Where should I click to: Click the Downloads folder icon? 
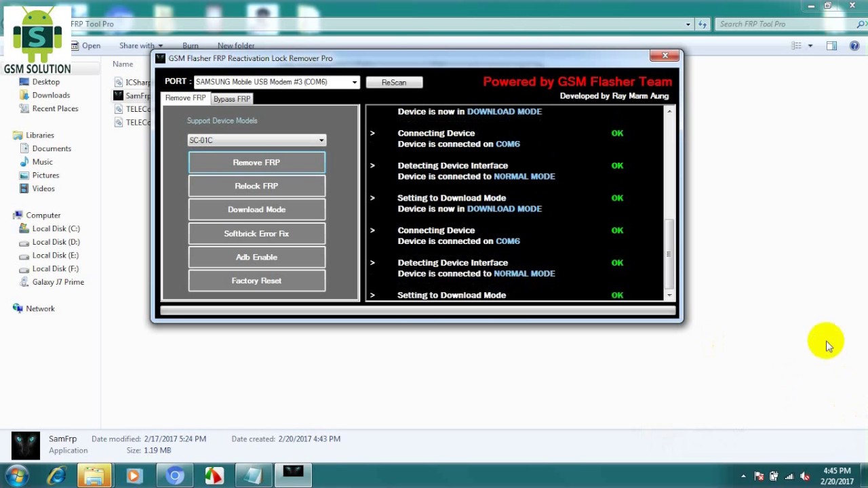click(x=24, y=96)
